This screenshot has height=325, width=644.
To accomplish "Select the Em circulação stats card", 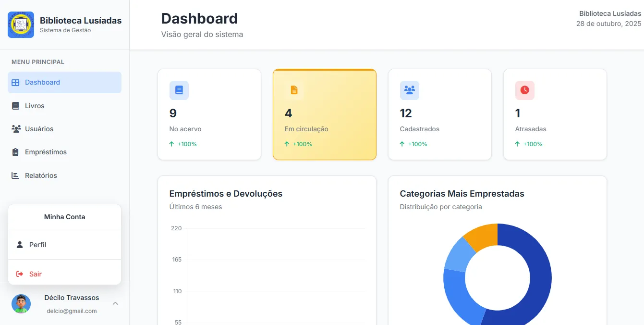I will pos(324,114).
